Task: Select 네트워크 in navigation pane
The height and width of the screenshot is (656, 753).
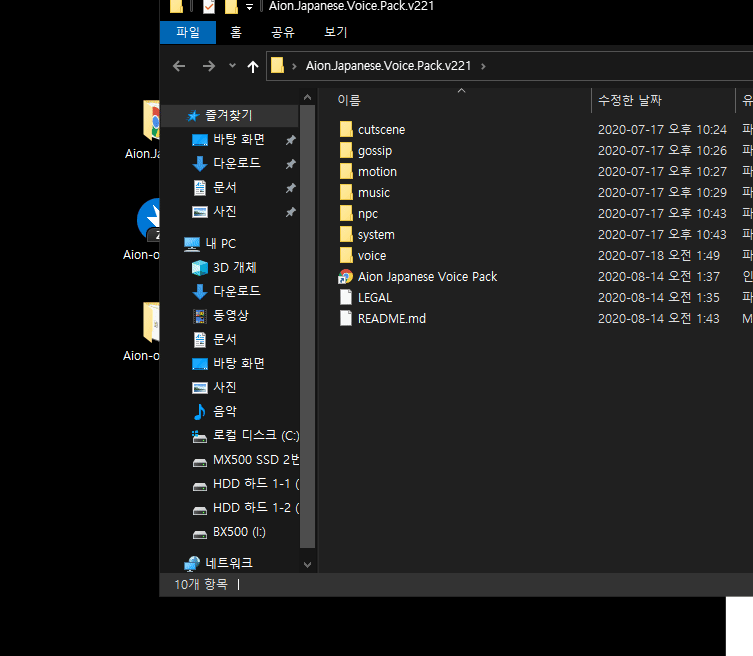Action: [229, 563]
